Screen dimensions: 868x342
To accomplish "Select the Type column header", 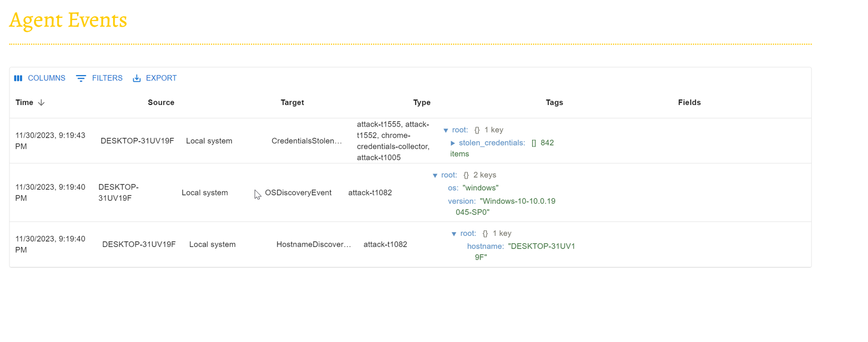I will tap(421, 102).
